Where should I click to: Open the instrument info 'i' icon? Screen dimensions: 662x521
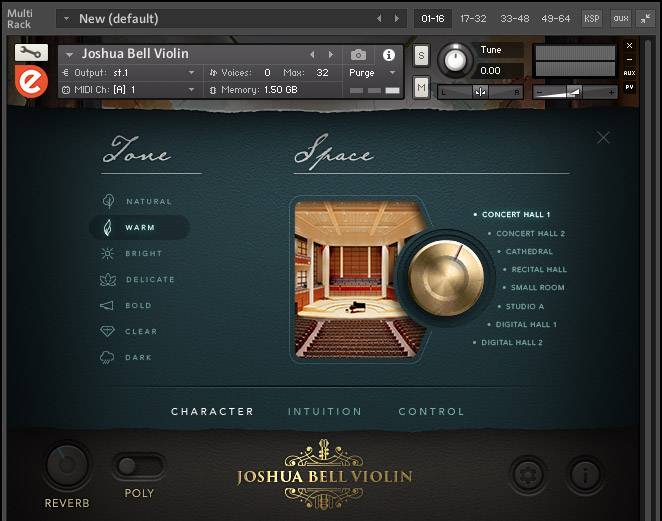click(x=389, y=54)
